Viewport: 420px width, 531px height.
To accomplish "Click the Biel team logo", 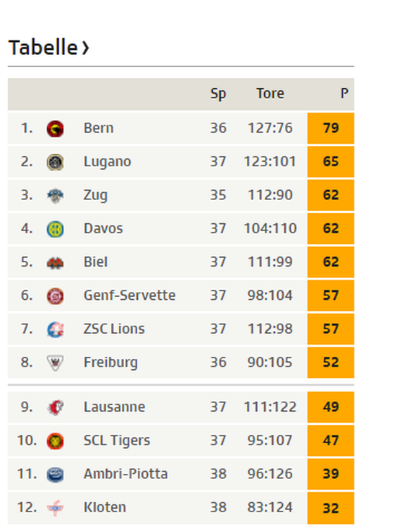I will pyautogui.click(x=55, y=263).
